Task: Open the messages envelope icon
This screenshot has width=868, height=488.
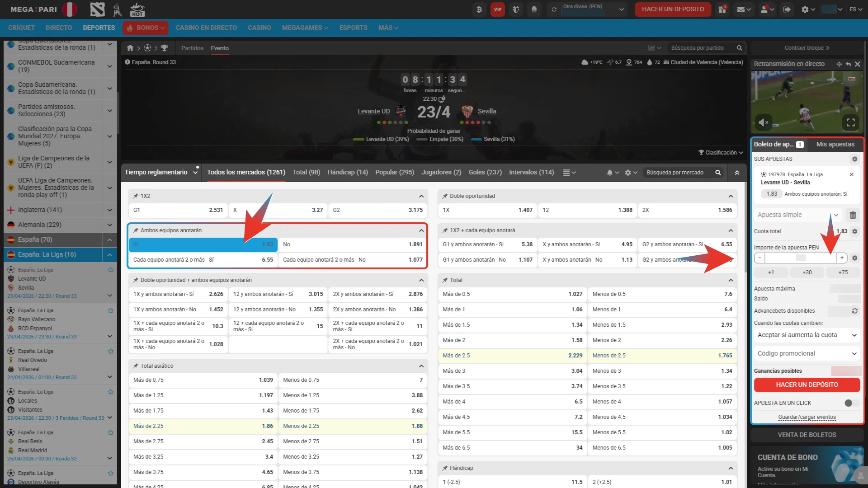Action: [x=742, y=9]
